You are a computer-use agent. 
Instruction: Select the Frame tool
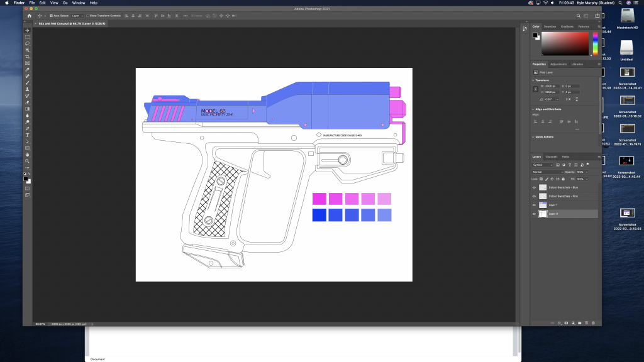click(x=28, y=63)
